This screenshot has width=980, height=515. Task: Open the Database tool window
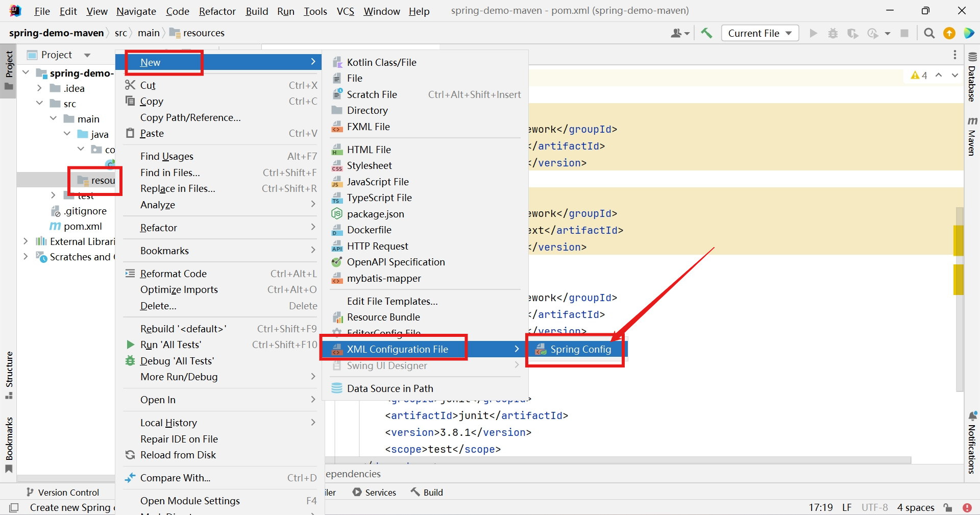click(x=972, y=77)
